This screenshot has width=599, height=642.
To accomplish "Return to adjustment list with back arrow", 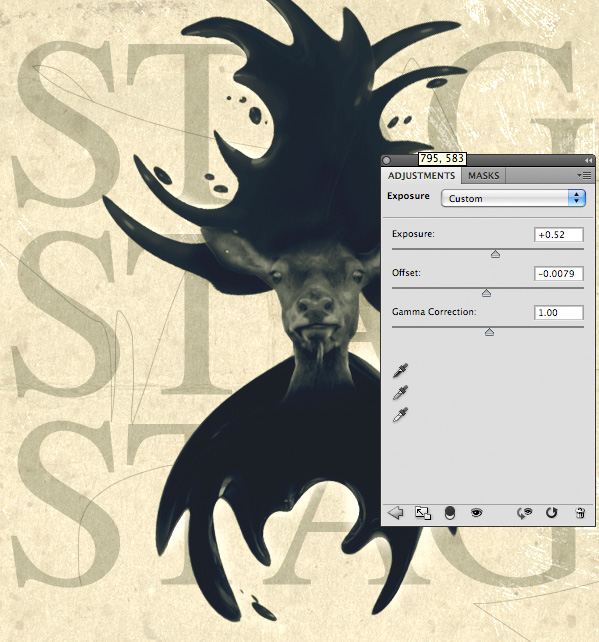I will click(x=396, y=513).
